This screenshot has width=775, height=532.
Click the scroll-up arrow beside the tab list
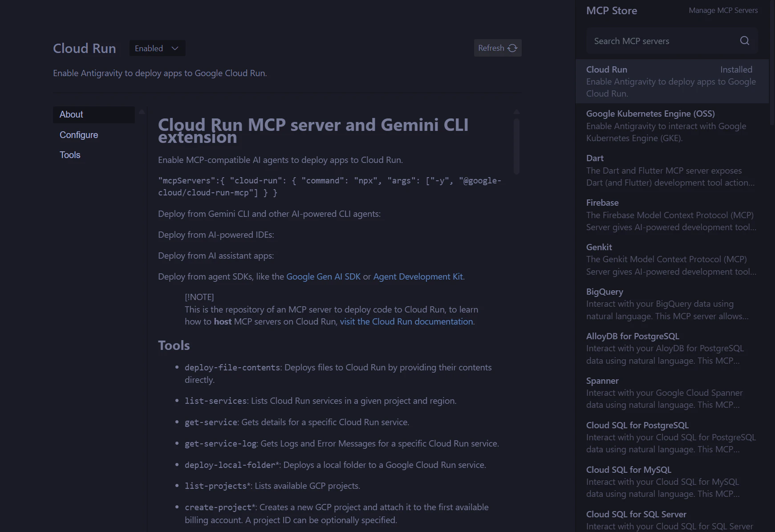pyautogui.click(x=142, y=111)
